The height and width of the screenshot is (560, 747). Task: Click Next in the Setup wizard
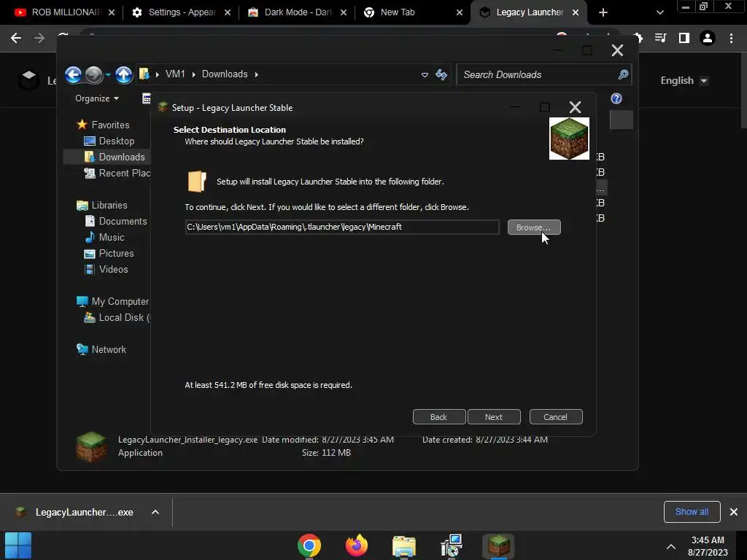coord(494,416)
